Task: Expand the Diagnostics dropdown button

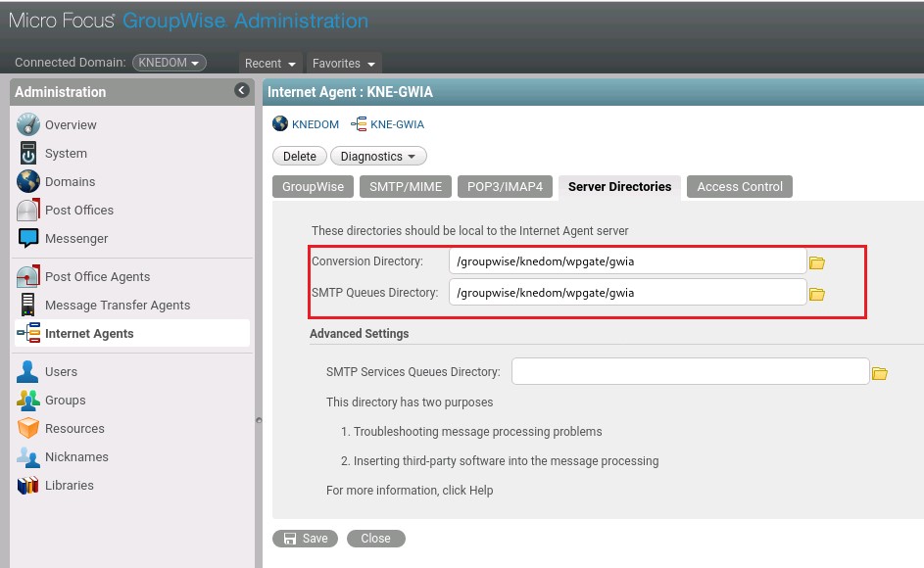Action: tap(378, 156)
